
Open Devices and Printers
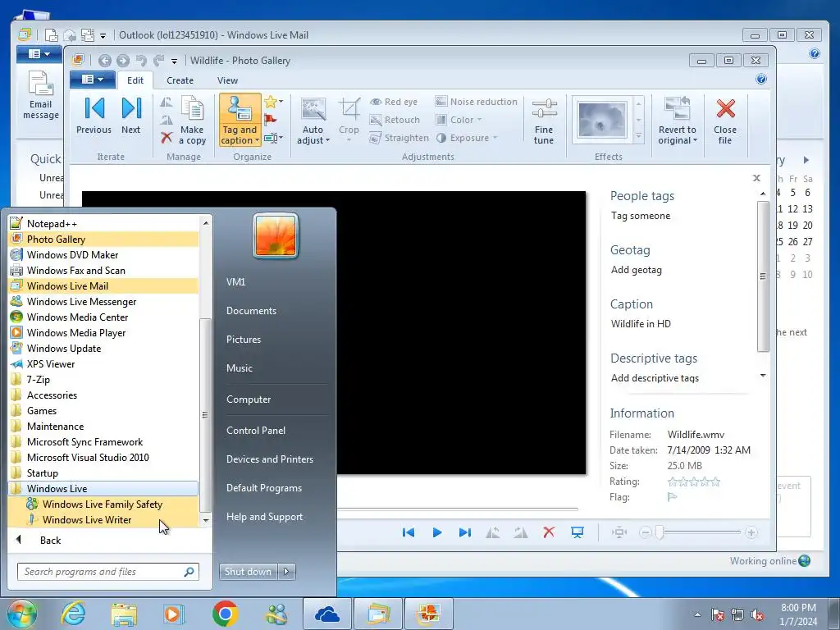(x=269, y=459)
